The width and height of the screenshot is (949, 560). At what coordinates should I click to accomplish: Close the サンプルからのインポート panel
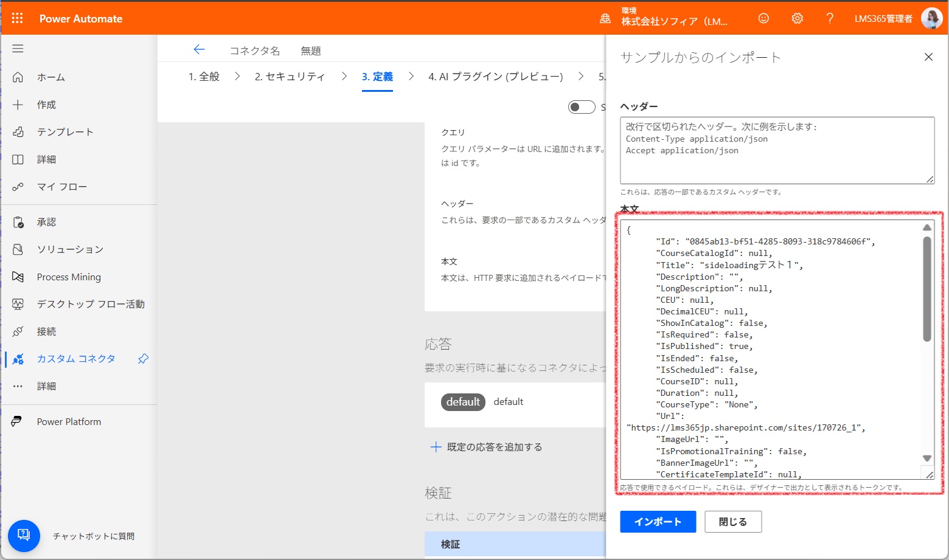coord(928,57)
